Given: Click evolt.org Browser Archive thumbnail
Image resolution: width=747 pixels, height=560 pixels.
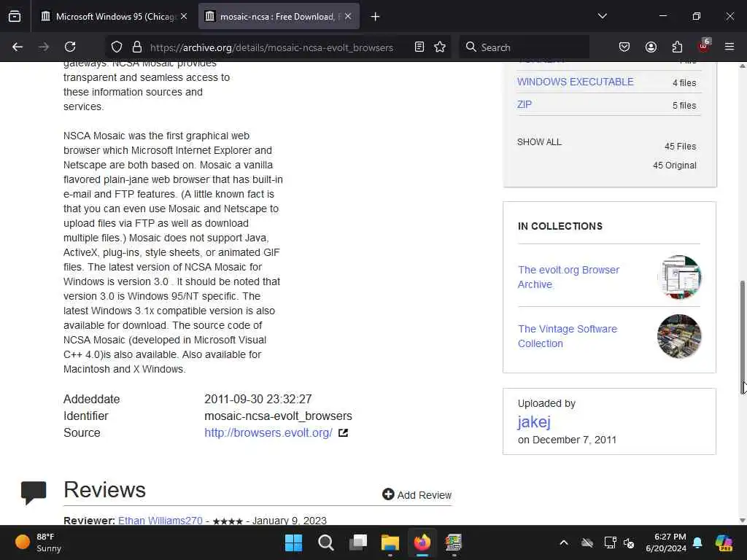Looking at the screenshot, I should point(679,277).
